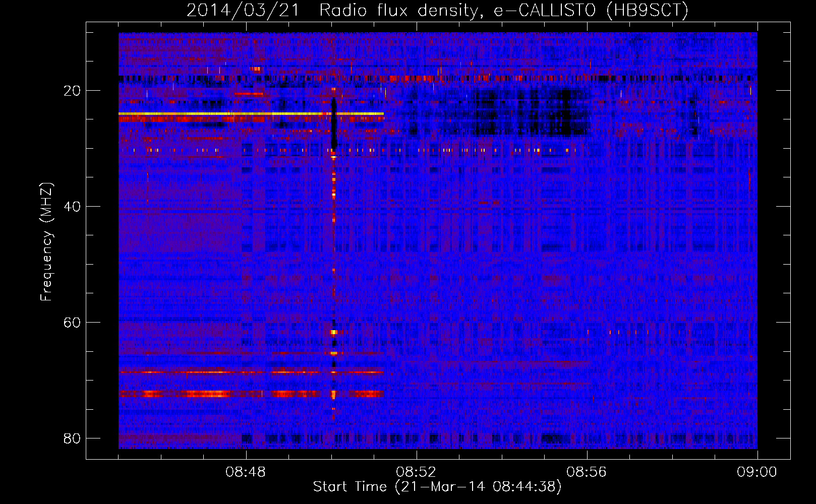Viewport: 816px width, 504px height.
Task: Click the black vertical spike at 08:50
Action: coord(333,123)
